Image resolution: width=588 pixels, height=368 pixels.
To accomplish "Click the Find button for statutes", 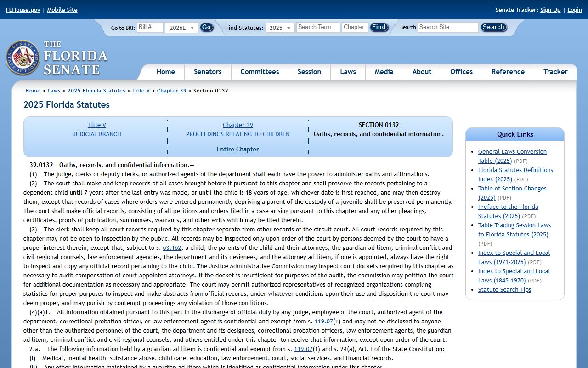I will pos(379,27).
